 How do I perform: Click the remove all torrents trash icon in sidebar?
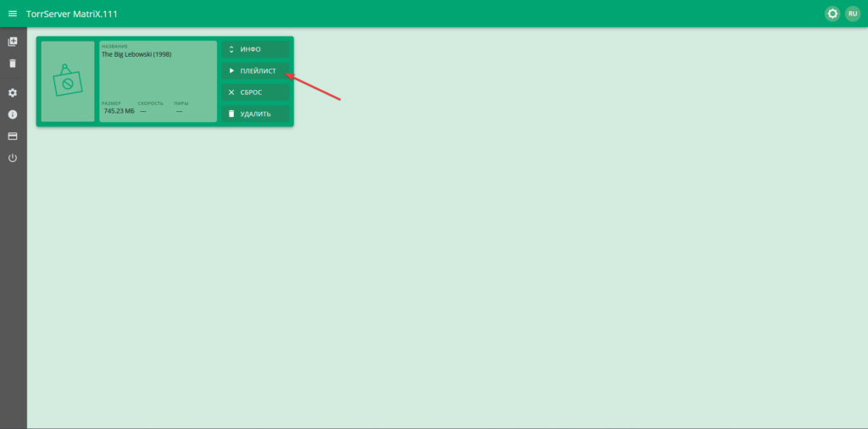pos(13,64)
